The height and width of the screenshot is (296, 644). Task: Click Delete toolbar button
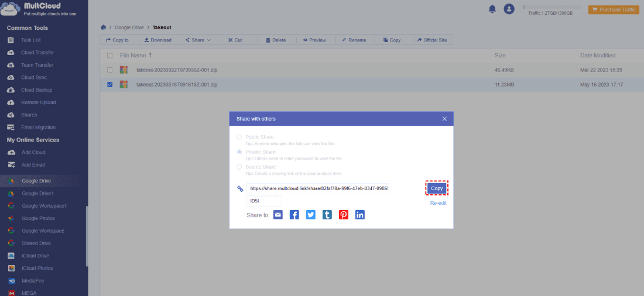pos(276,40)
